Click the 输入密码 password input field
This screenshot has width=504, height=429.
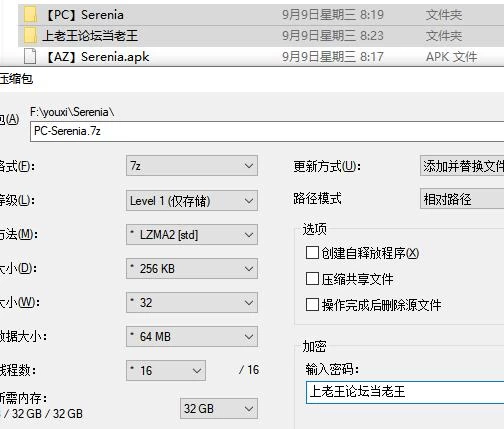pos(405,392)
